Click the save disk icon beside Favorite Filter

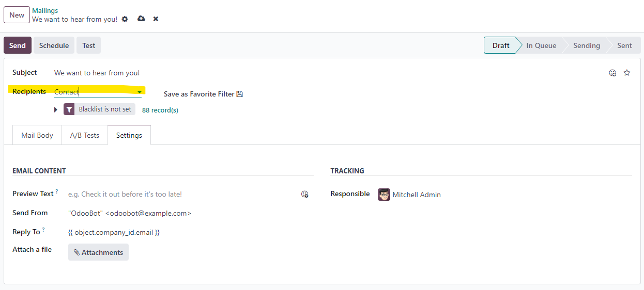point(239,94)
